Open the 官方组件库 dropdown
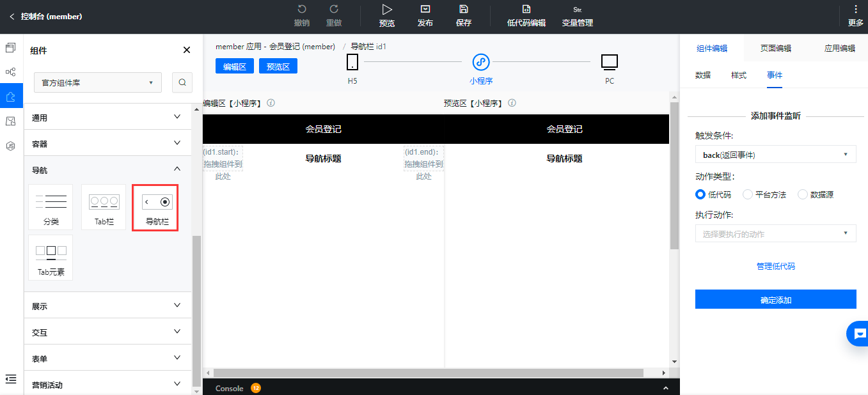This screenshot has width=868, height=395. tap(98, 82)
